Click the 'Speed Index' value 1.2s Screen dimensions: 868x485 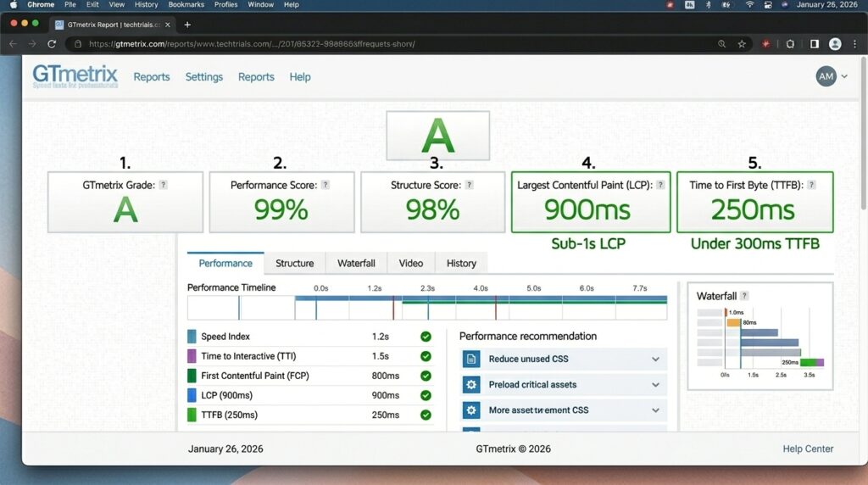[x=381, y=337]
